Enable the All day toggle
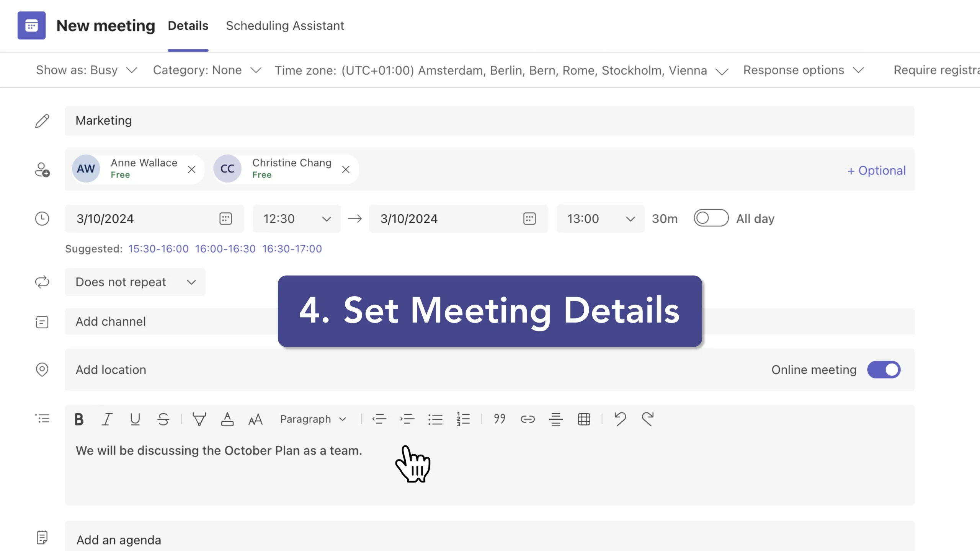This screenshot has width=980, height=551. 711,218
